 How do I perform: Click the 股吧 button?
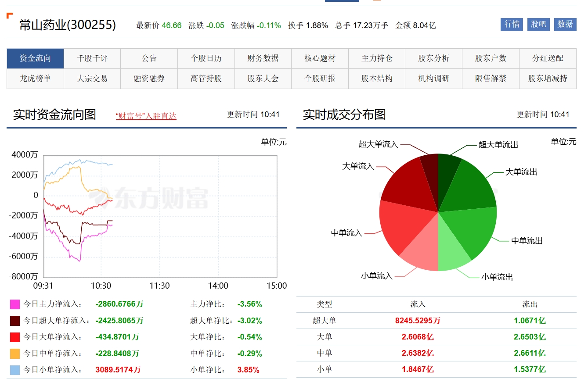tap(538, 24)
